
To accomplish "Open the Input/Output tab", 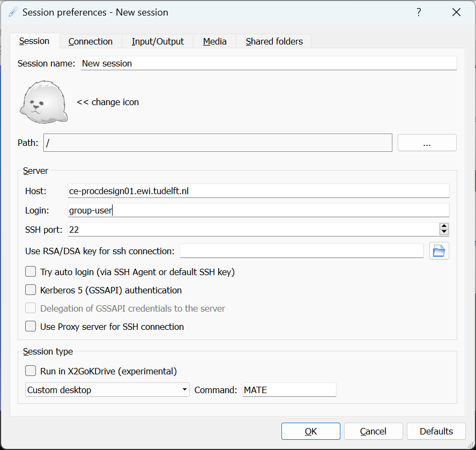I will [158, 41].
